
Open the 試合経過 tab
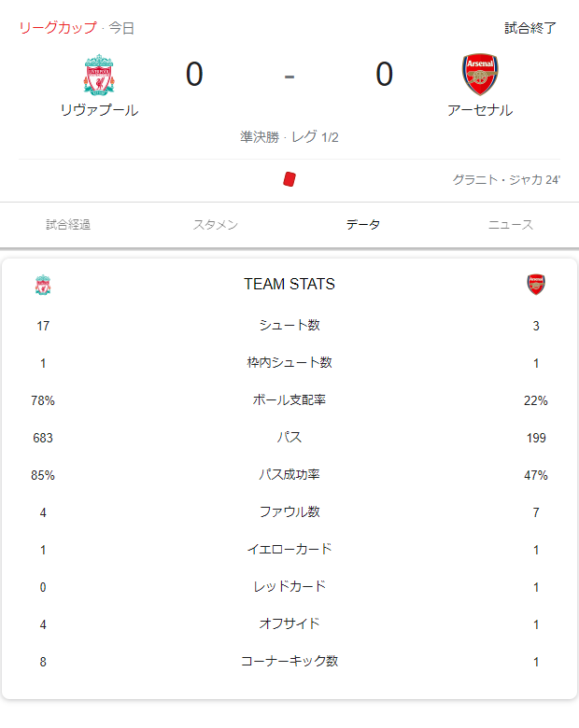pyautogui.click(x=68, y=225)
